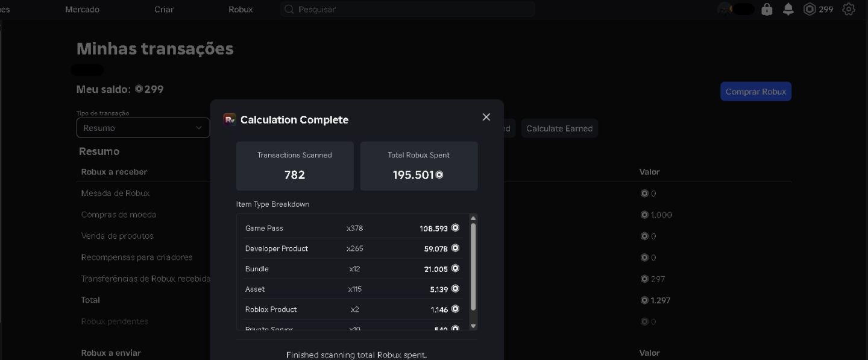Click the search magnifier icon
Viewport: 868px width, 360px height.
pos(289,9)
